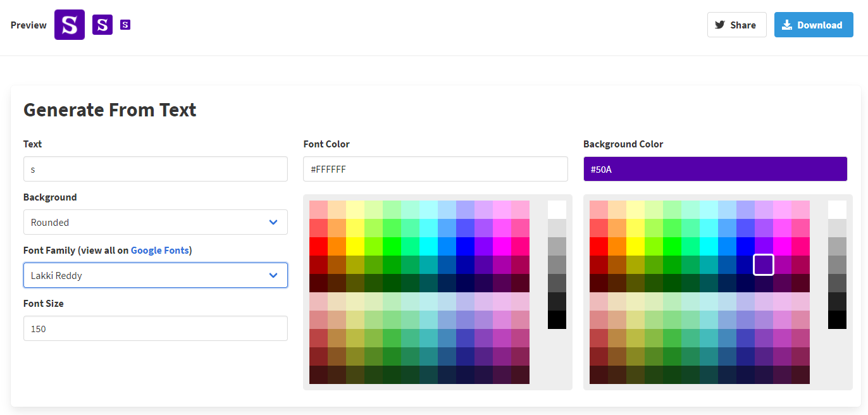Open the Background shape dropdown showing Rounded
Viewport: 868px width, 415px height.
coord(156,222)
